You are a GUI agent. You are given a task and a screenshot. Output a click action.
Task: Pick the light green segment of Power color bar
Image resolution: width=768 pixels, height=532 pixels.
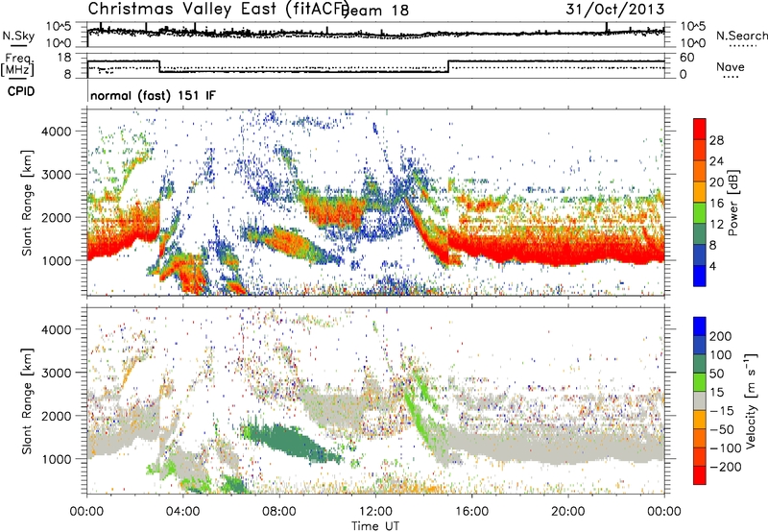(x=700, y=213)
